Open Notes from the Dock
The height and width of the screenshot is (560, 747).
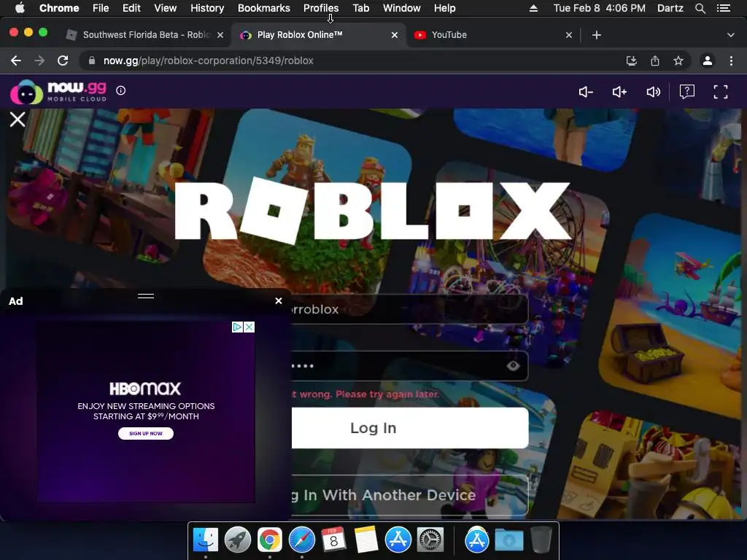(x=366, y=540)
